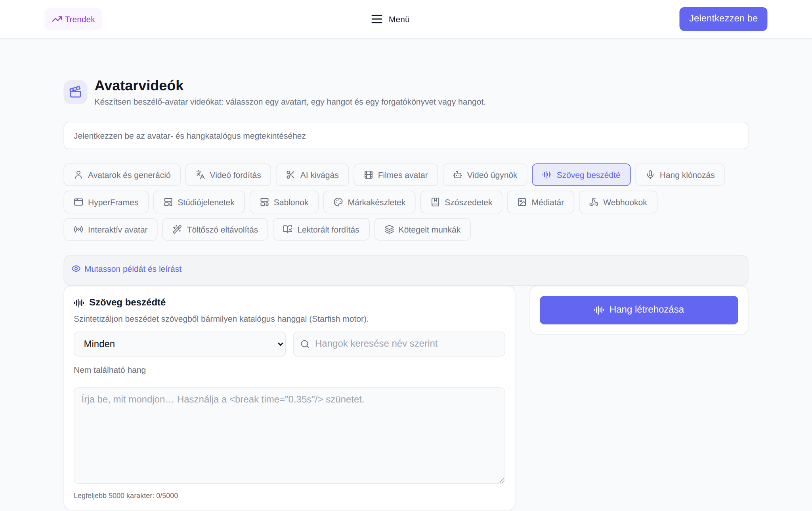Click the layers icon on Kötegelt munkák
This screenshot has height=511, width=812.
389,229
